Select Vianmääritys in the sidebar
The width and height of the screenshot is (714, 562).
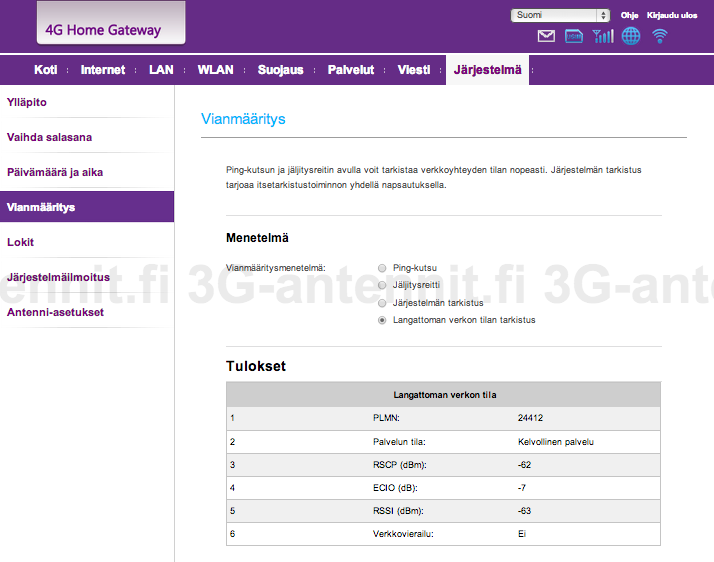click(87, 207)
